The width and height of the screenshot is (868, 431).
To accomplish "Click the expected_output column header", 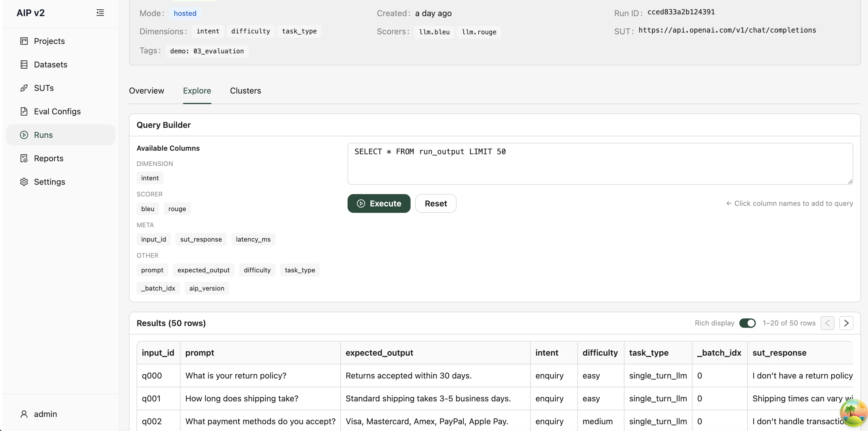I will [x=435, y=353].
